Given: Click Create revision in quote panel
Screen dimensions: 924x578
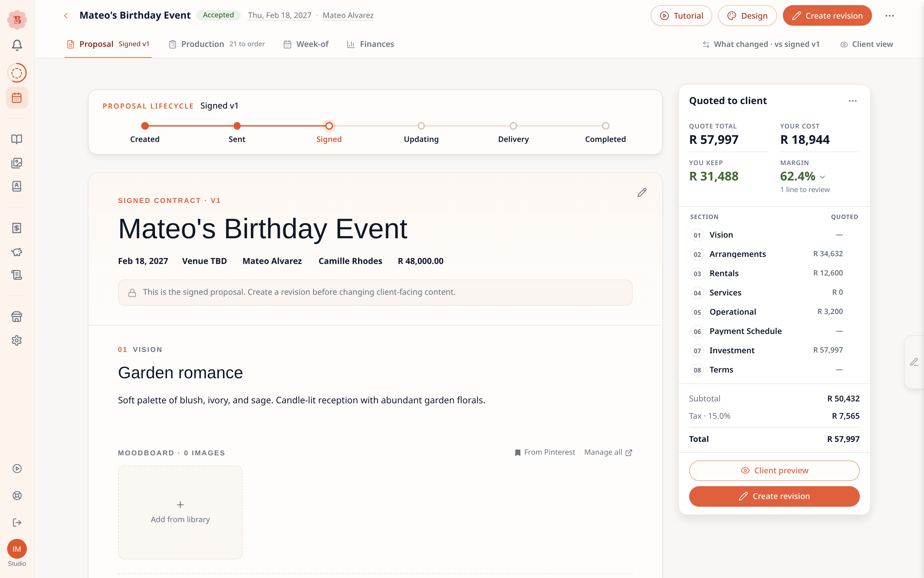Looking at the screenshot, I should coord(774,496).
